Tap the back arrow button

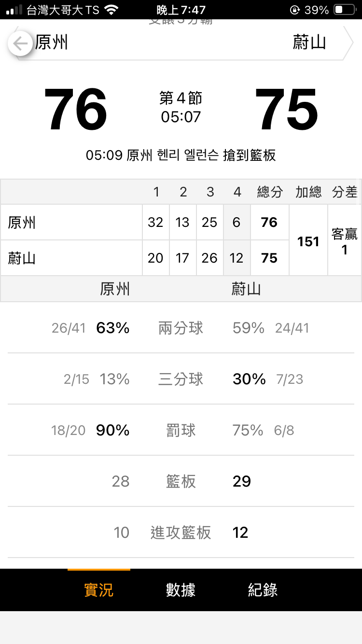[20, 44]
